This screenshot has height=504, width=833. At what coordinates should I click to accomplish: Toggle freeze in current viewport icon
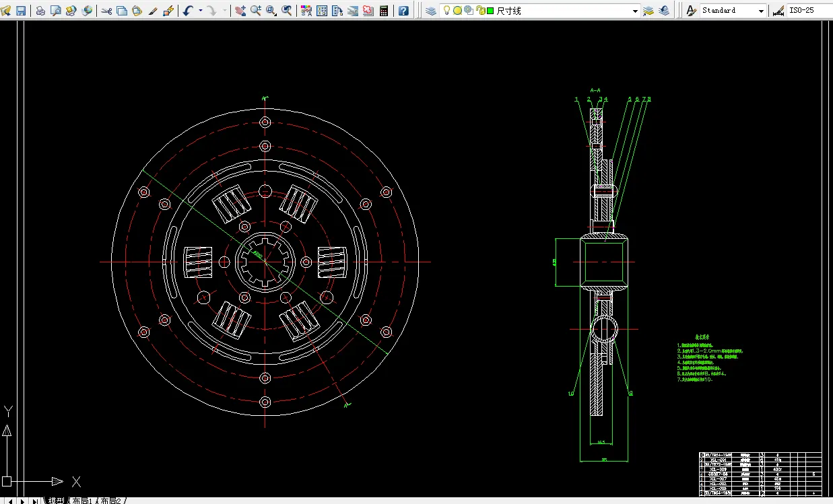click(x=469, y=11)
